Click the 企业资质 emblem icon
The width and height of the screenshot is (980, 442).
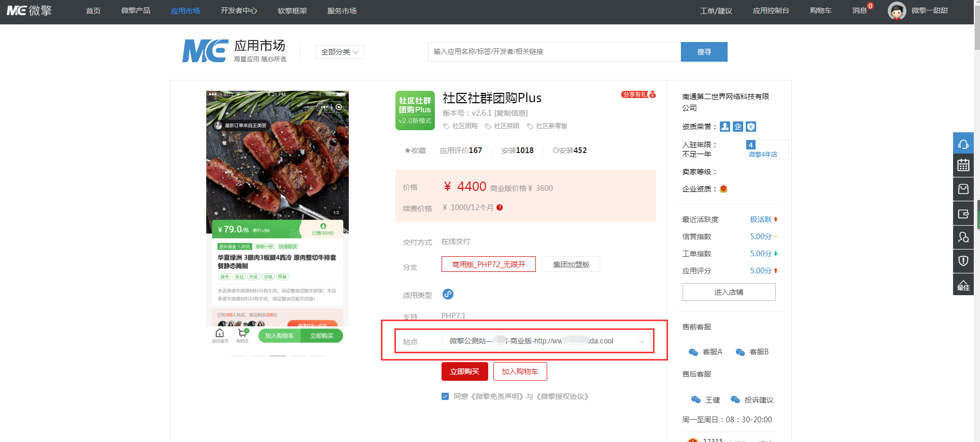[724, 189]
